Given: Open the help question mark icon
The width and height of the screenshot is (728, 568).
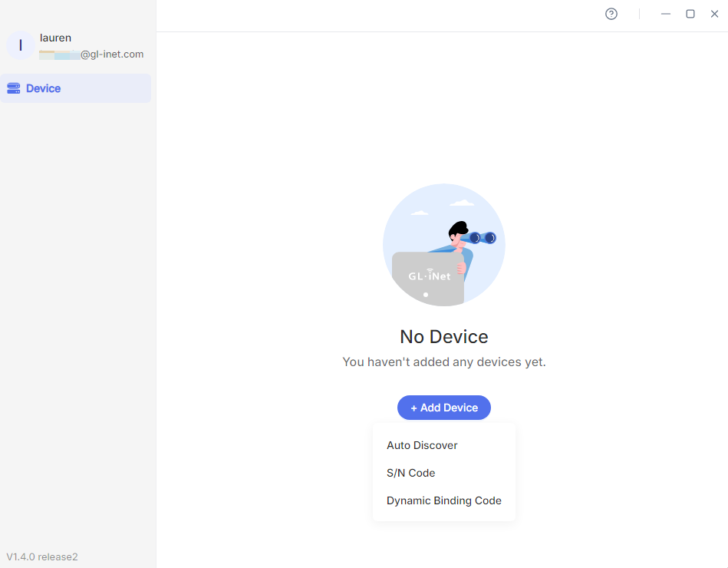Looking at the screenshot, I should click(x=611, y=14).
